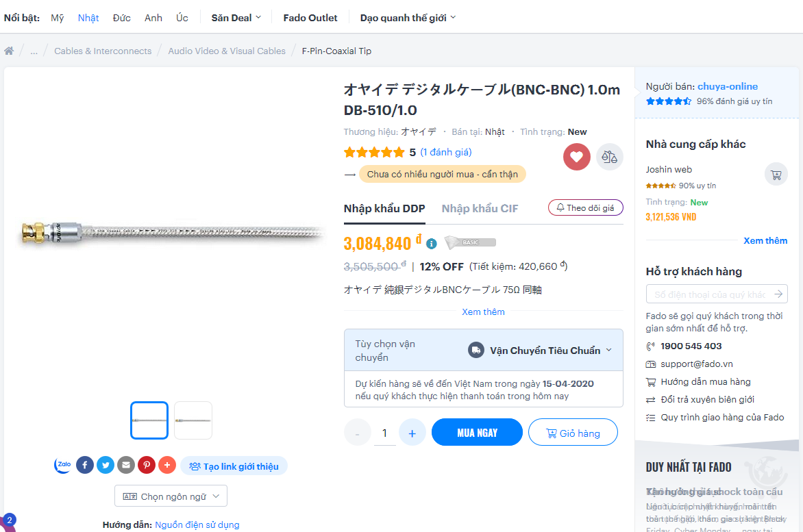Click main BNC cable product image
This screenshot has height=532, width=803.
point(172,233)
